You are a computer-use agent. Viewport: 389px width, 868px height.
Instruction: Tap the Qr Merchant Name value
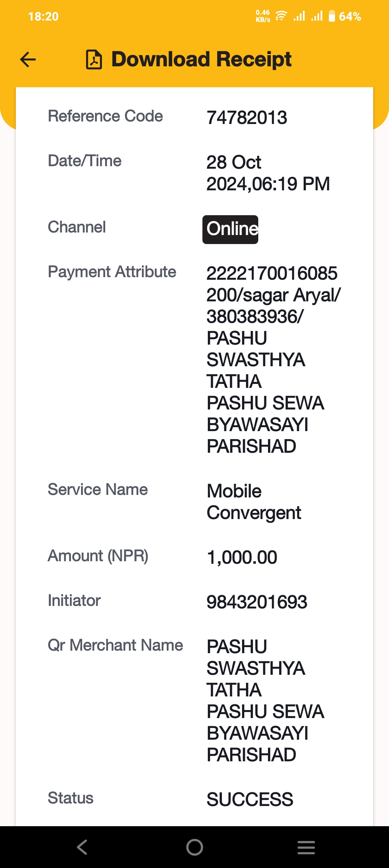(x=265, y=701)
